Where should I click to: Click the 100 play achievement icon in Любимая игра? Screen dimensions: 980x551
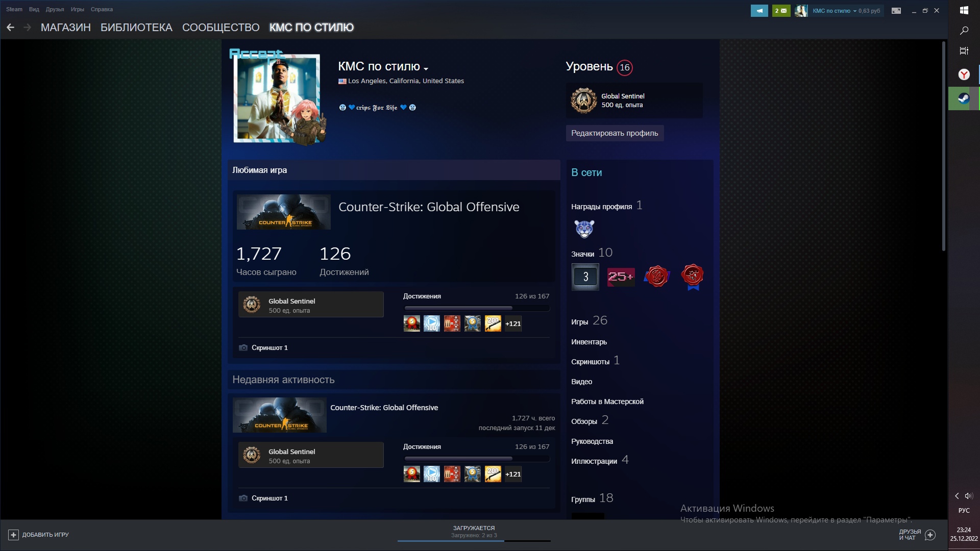432,323
